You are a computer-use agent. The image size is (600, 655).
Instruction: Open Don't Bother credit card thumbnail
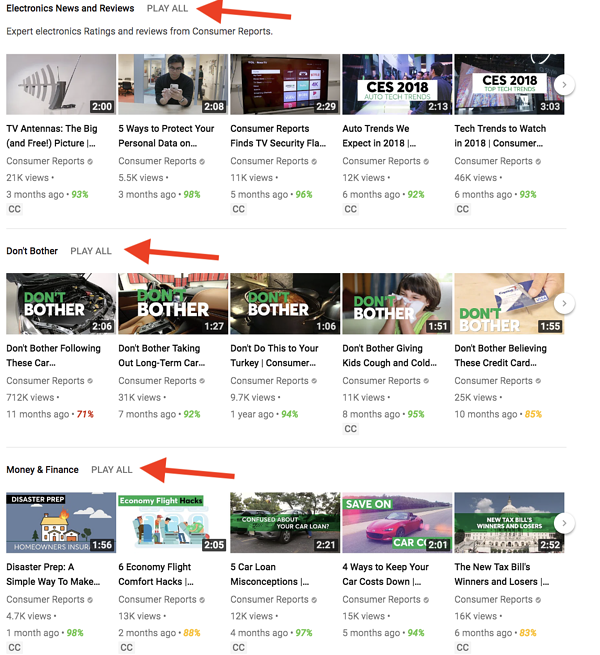[x=509, y=304]
